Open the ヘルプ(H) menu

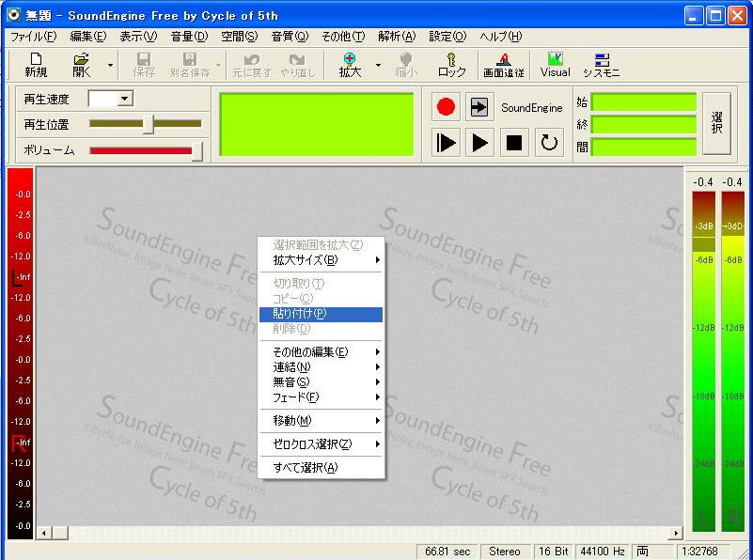click(500, 37)
